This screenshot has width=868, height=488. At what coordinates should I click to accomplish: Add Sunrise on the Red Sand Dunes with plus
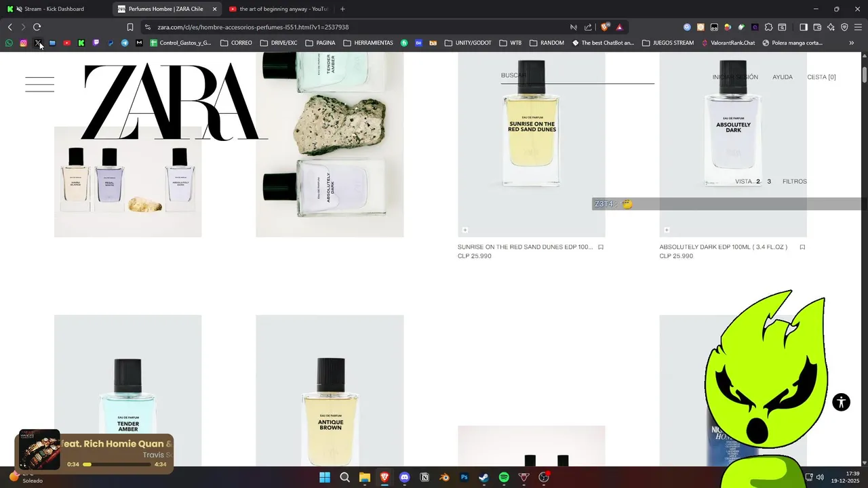(x=465, y=230)
